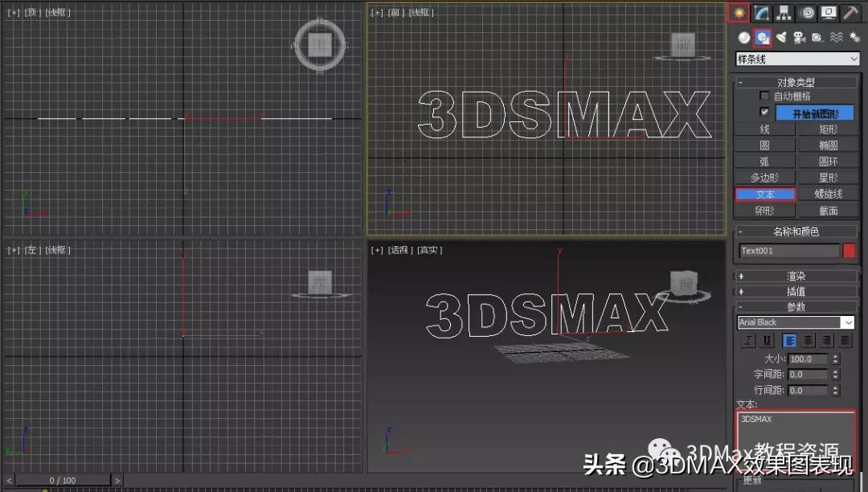Choose the 线 line shape button
This screenshot has height=492, width=868.
[x=764, y=129]
